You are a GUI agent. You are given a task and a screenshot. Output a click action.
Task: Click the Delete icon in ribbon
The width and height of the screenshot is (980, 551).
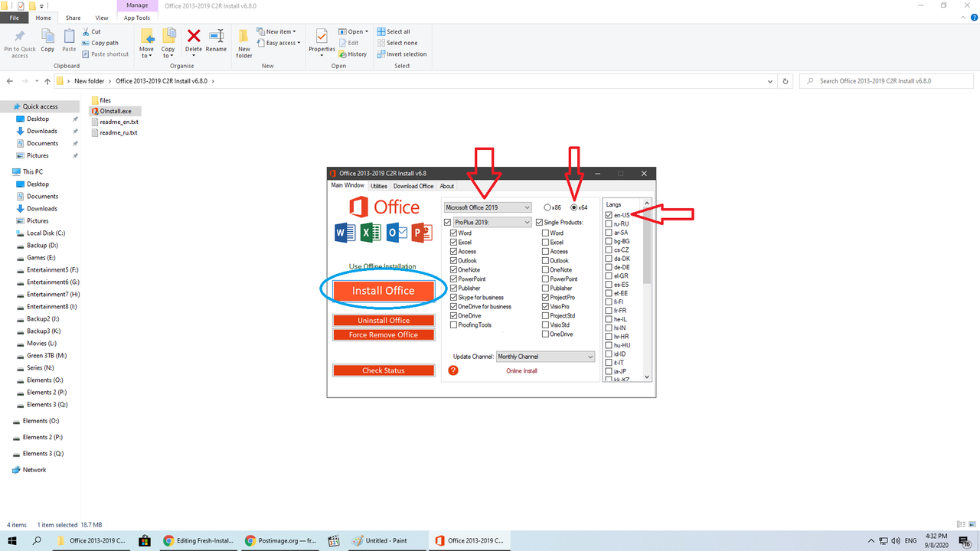pyautogui.click(x=194, y=36)
